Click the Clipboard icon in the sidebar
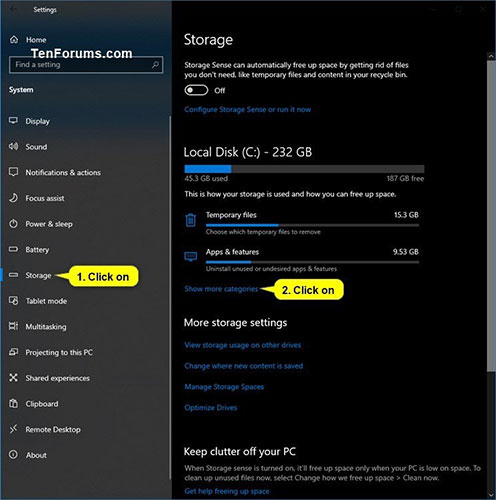496x500 pixels. [13, 403]
